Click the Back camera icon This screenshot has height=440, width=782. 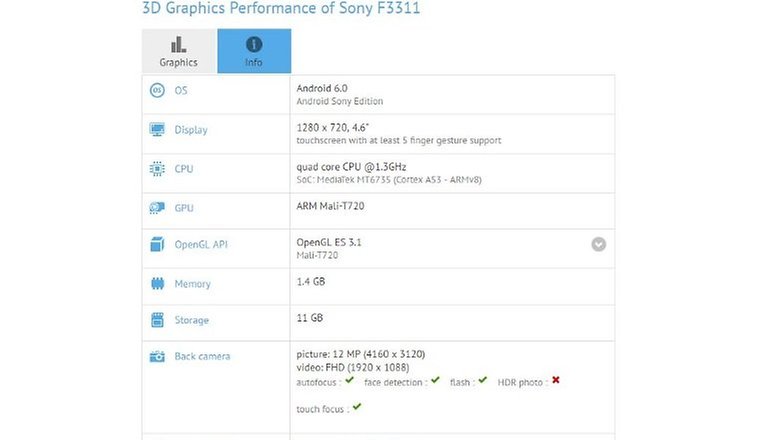click(157, 356)
